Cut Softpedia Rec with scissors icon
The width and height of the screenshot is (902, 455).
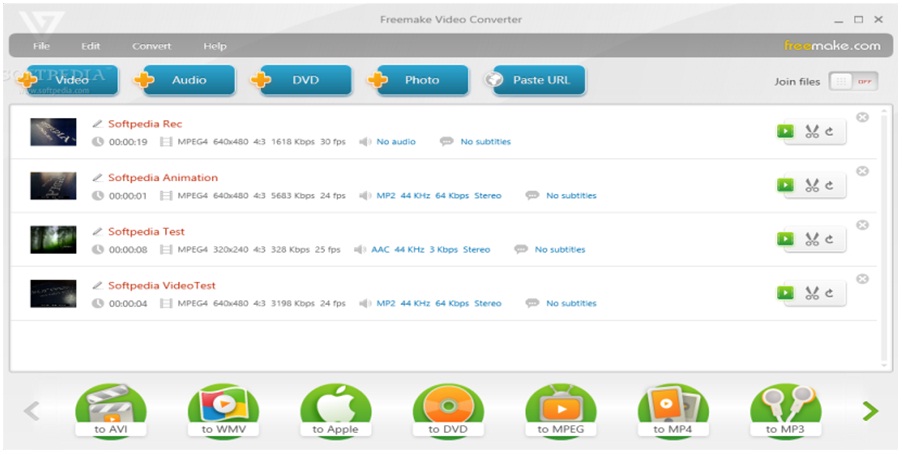(x=812, y=131)
